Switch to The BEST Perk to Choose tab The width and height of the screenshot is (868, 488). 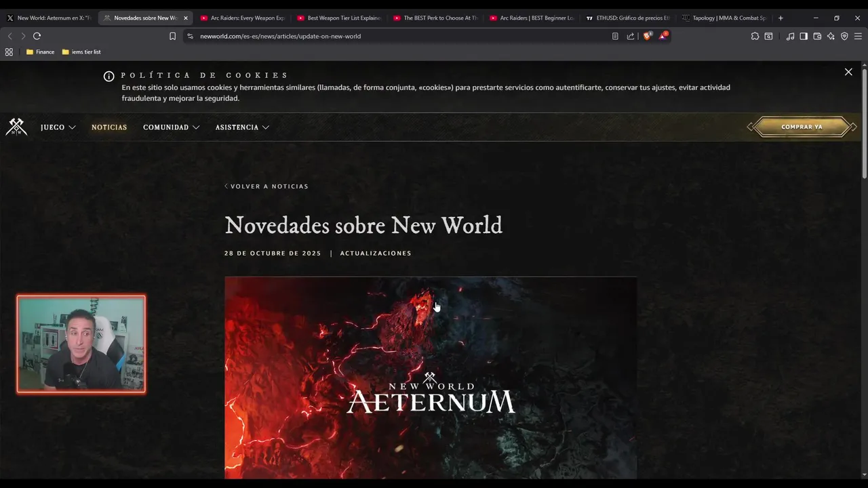click(x=435, y=18)
